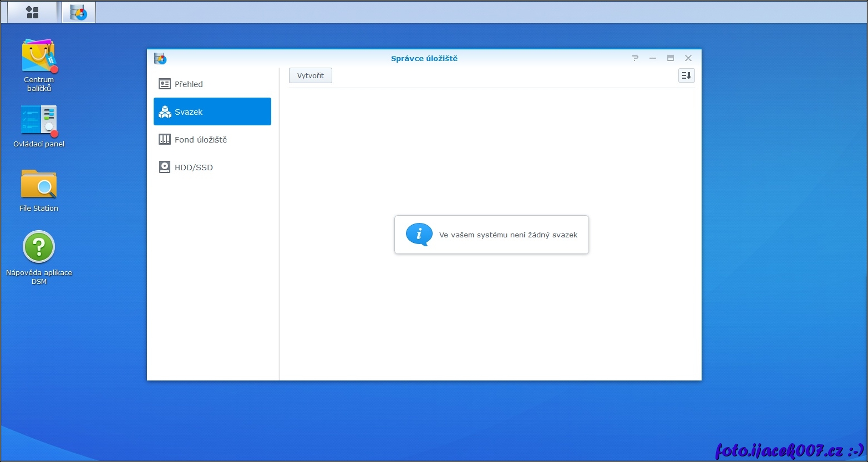Click the Správce úložiště title bar text
Image resolution: width=868 pixels, height=462 pixels.
click(x=424, y=58)
